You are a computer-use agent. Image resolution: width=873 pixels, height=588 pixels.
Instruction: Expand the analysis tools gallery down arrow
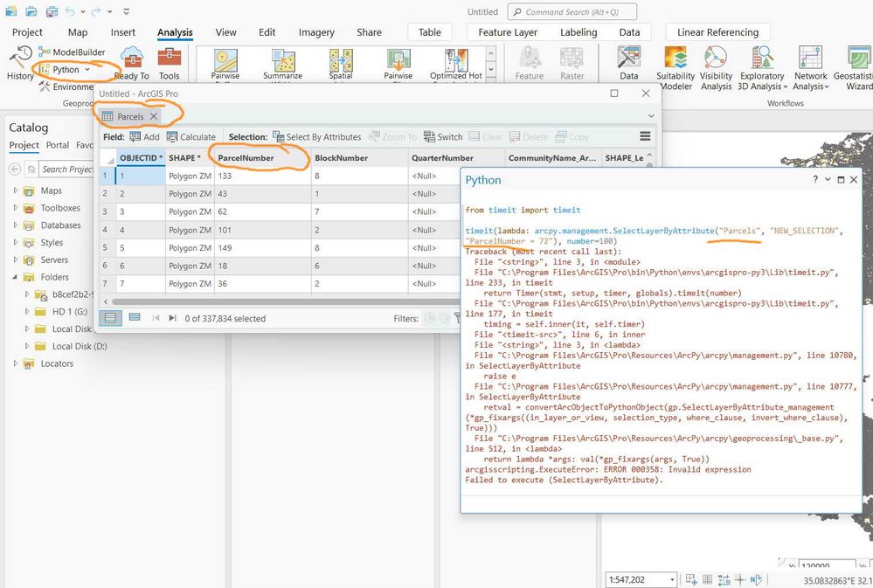490,70
